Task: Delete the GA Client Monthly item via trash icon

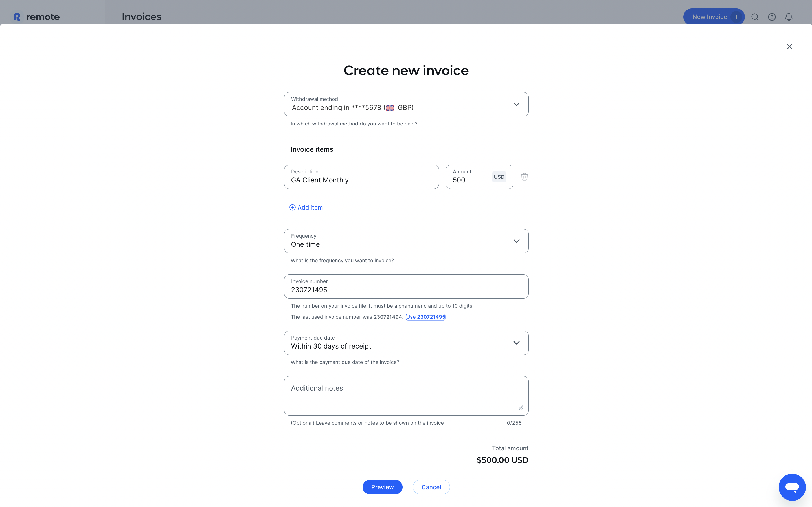Action: 524,177
